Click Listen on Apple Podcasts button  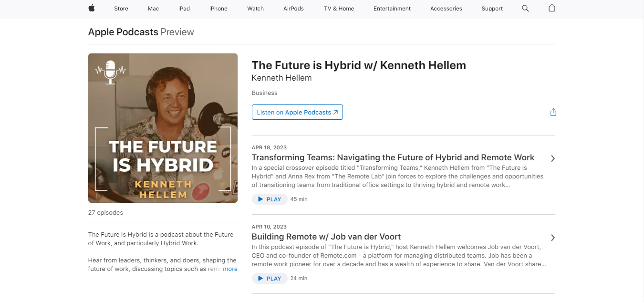click(x=297, y=112)
